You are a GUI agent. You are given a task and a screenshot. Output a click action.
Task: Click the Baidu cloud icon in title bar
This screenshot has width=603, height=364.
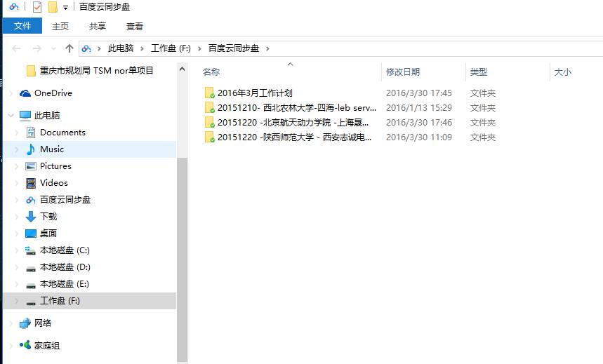(x=14, y=6)
